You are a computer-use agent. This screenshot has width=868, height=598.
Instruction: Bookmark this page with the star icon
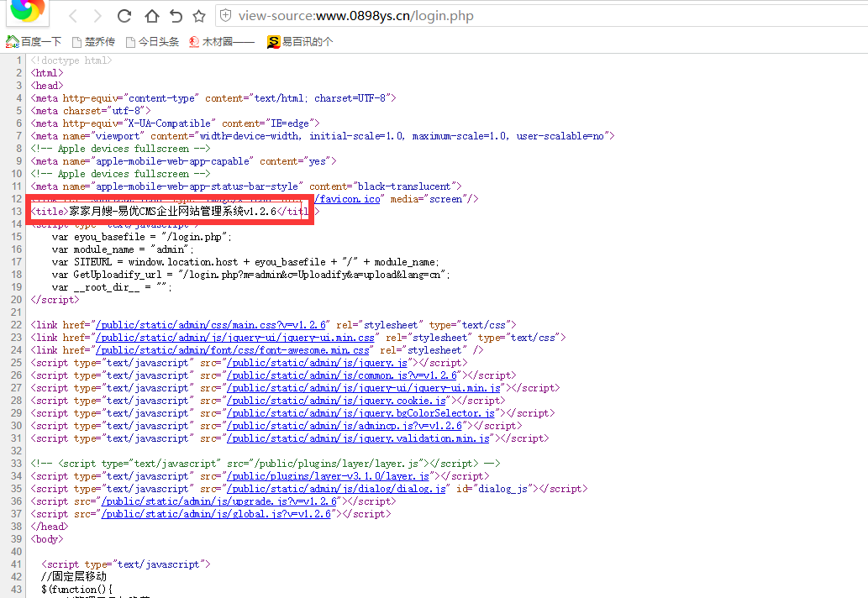click(x=199, y=16)
